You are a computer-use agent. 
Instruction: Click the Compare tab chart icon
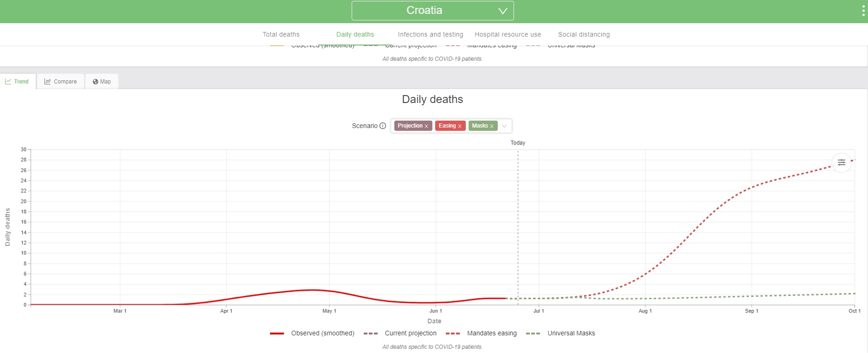coord(47,82)
